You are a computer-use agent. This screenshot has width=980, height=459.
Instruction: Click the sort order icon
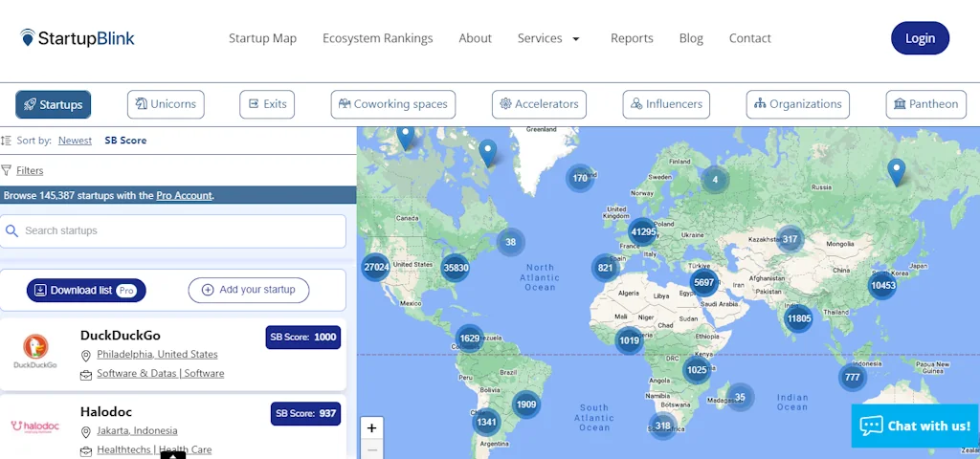click(6, 141)
